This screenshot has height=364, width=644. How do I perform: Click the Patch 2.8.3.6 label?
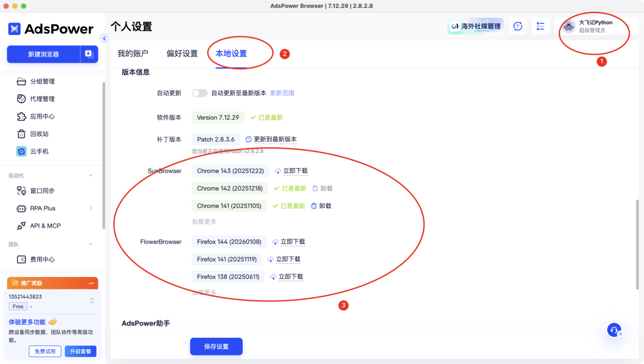[x=216, y=139]
